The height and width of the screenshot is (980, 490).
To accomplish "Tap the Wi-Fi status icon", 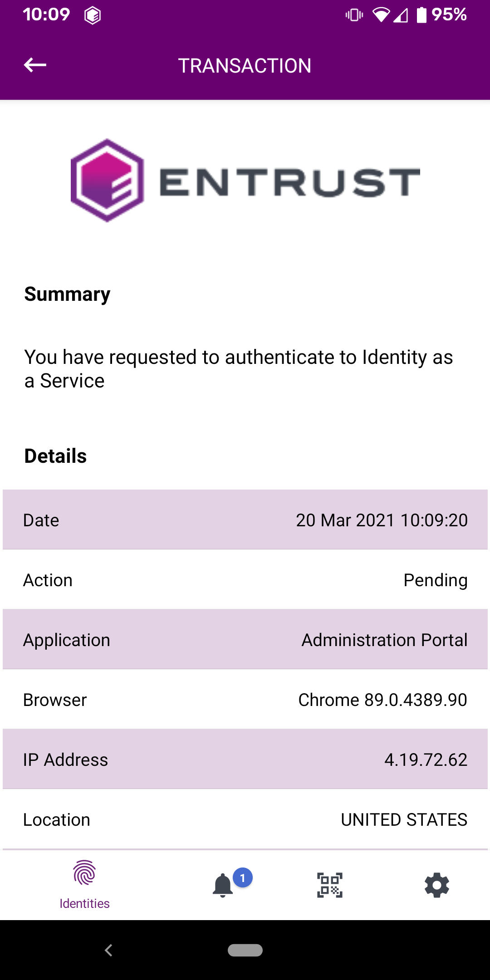I will tap(380, 15).
